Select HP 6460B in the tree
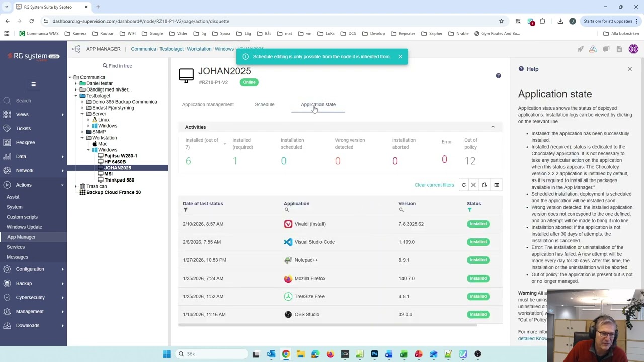Viewport: 644px width, 362px height. (x=115, y=162)
